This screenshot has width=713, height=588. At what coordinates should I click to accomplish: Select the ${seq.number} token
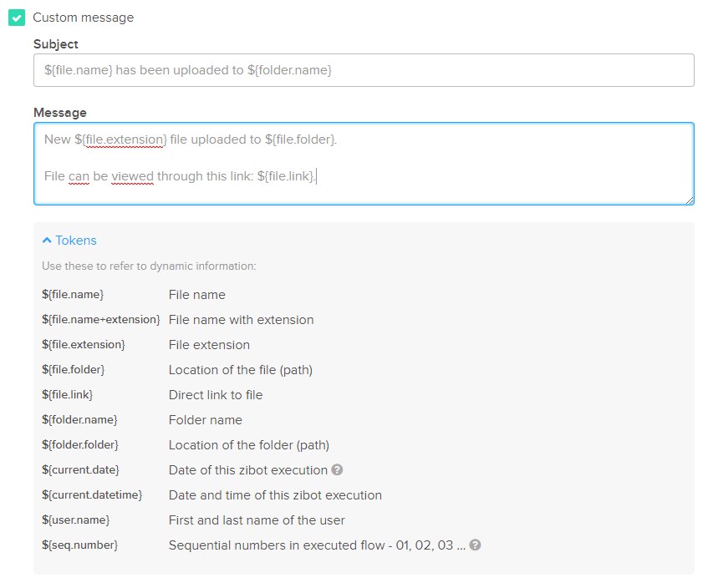coord(79,545)
